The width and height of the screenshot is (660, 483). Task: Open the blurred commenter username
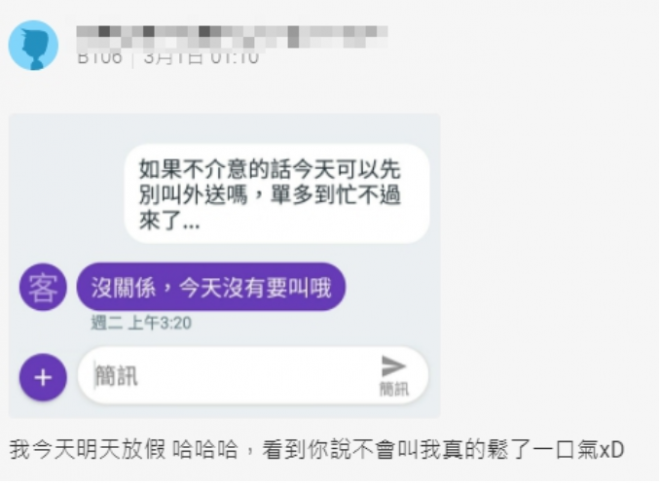tap(232, 37)
